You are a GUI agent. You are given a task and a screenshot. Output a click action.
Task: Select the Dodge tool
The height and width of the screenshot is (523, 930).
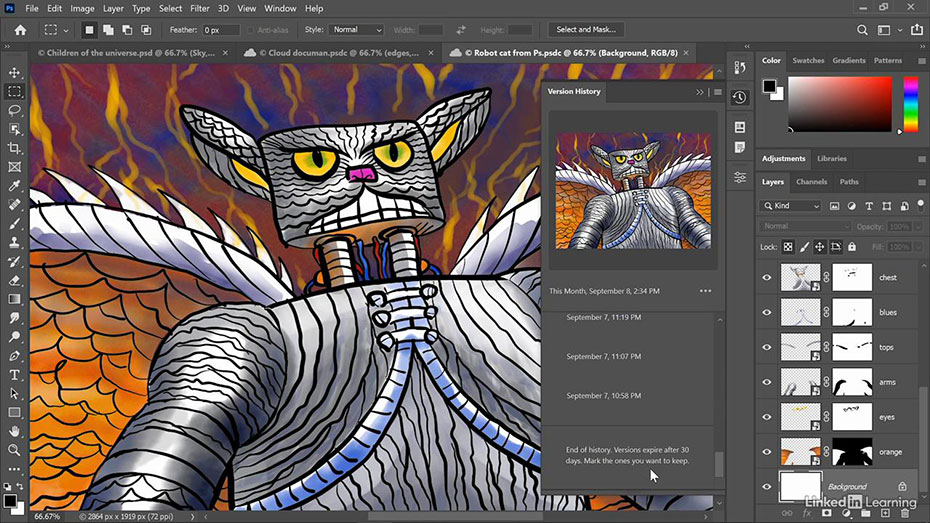tap(14, 337)
